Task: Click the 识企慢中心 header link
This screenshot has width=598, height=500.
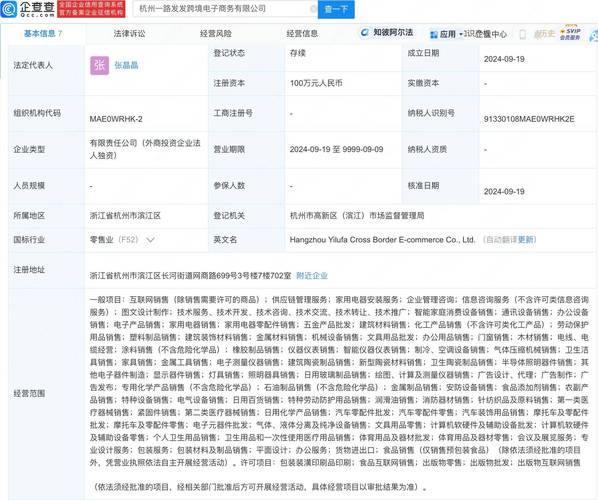Action: [485, 34]
